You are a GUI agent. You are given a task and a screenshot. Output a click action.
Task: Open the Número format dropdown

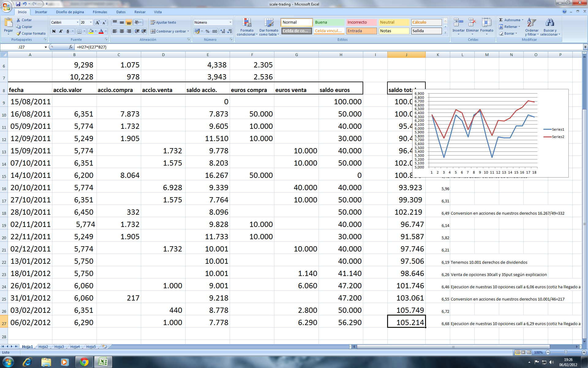[230, 22]
